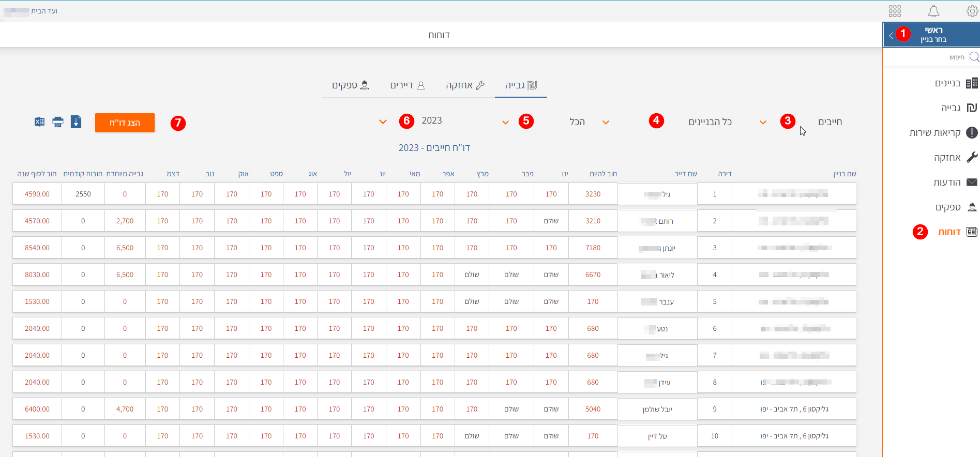The image size is (980, 457).
Task: Switch to the דיירים tab
Action: (x=407, y=85)
